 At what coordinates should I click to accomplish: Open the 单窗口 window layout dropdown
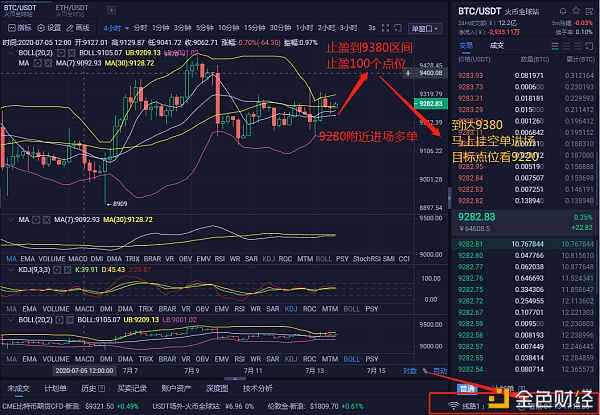[425, 29]
